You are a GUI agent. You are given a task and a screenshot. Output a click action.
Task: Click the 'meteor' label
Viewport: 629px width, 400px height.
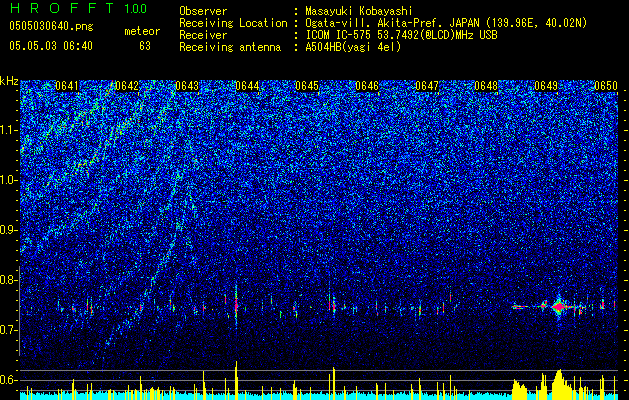[x=142, y=31]
